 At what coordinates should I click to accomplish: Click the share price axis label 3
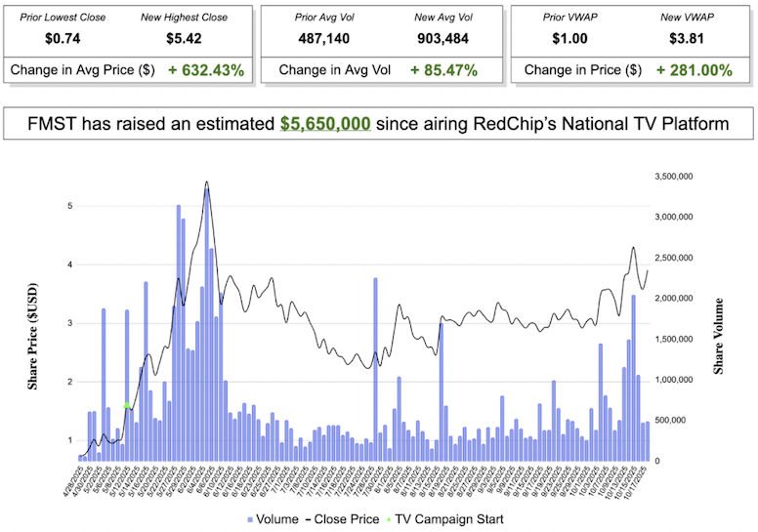[70, 323]
